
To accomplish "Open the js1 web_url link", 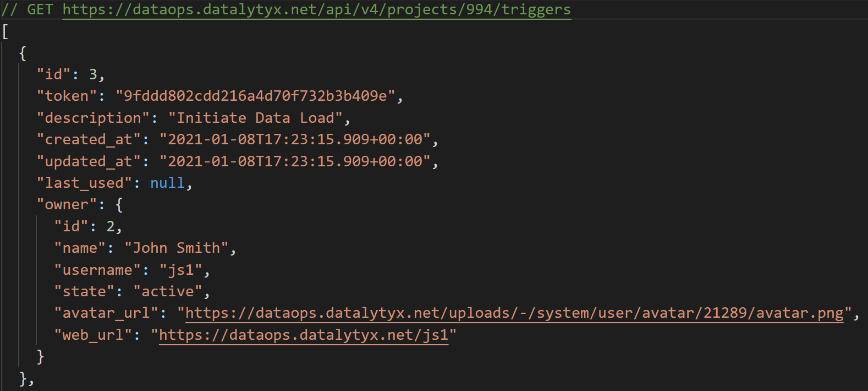I will pyautogui.click(x=304, y=335).
